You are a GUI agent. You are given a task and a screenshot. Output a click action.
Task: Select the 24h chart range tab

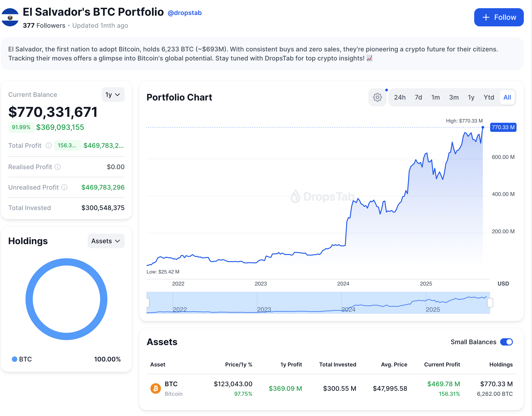[x=400, y=98]
